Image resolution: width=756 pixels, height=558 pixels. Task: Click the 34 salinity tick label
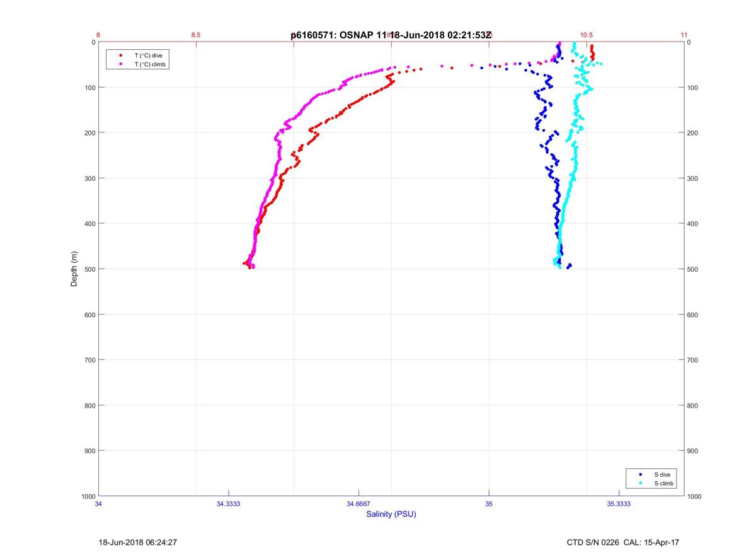pos(99,504)
